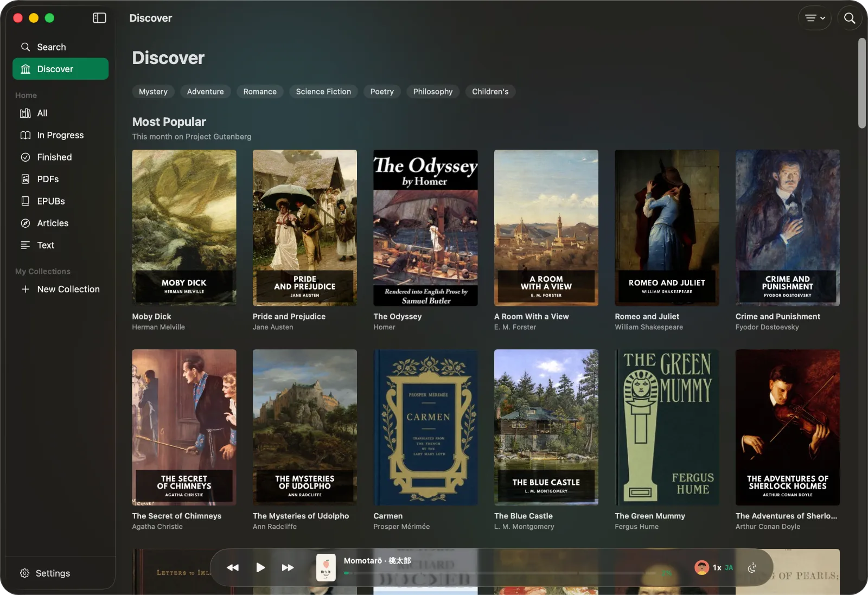Screen dimensions: 868x595
Task: Open the Moby Dick book cover
Action: pyautogui.click(x=184, y=228)
